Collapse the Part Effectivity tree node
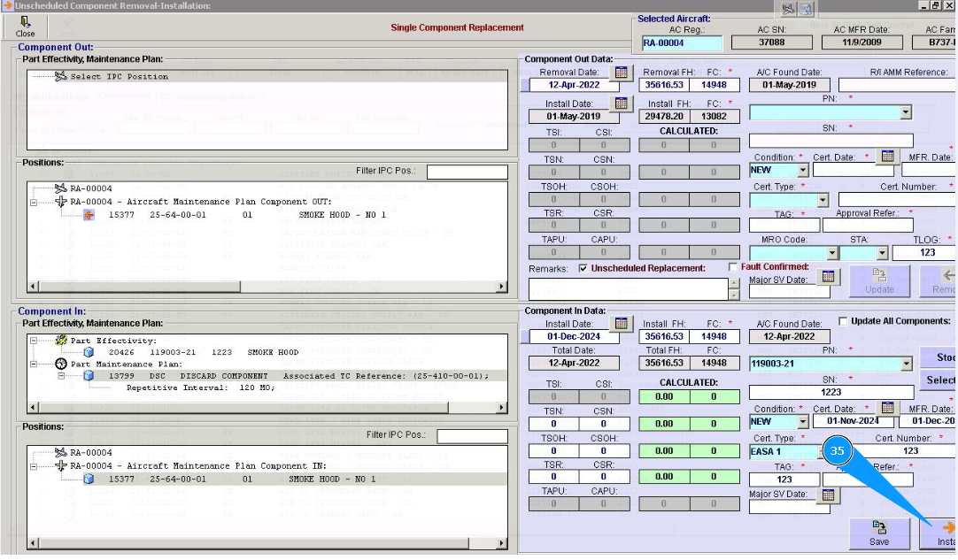The image size is (958, 560). 35,341
